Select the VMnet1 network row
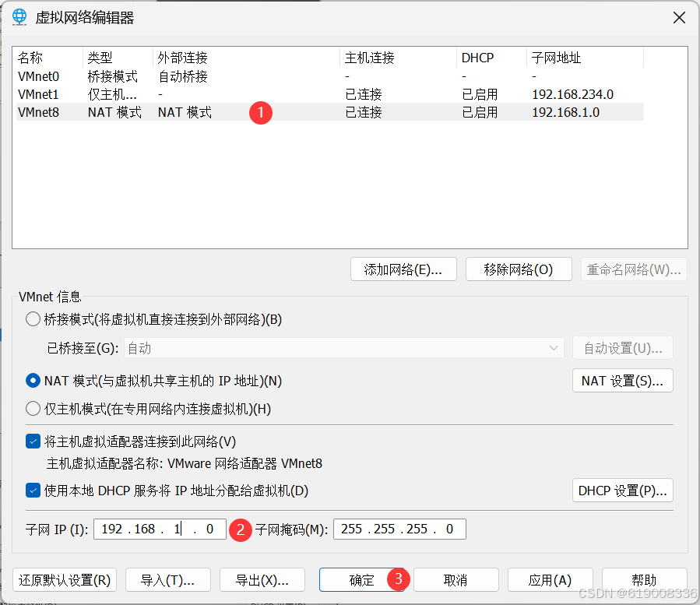 click(330, 94)
